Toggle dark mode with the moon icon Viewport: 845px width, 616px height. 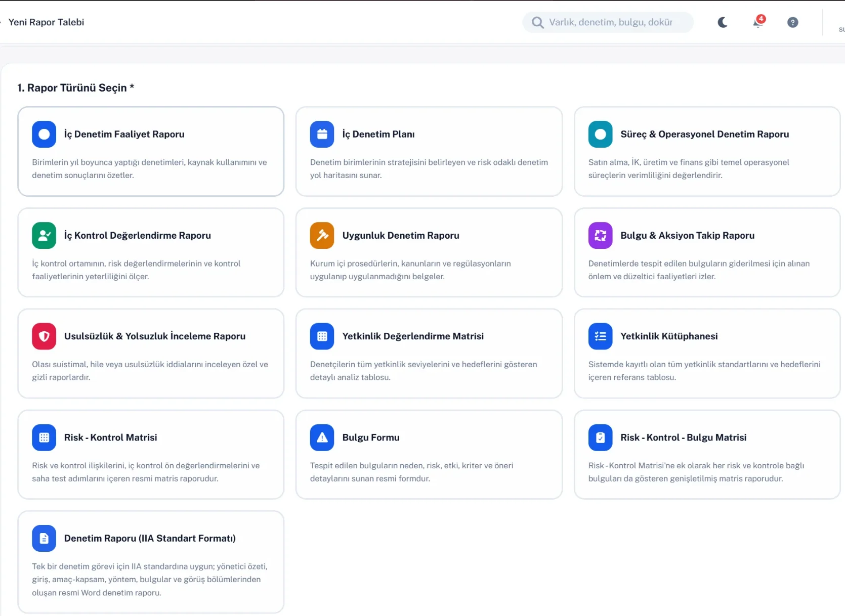pyautogui.click(x=723, y=22)
